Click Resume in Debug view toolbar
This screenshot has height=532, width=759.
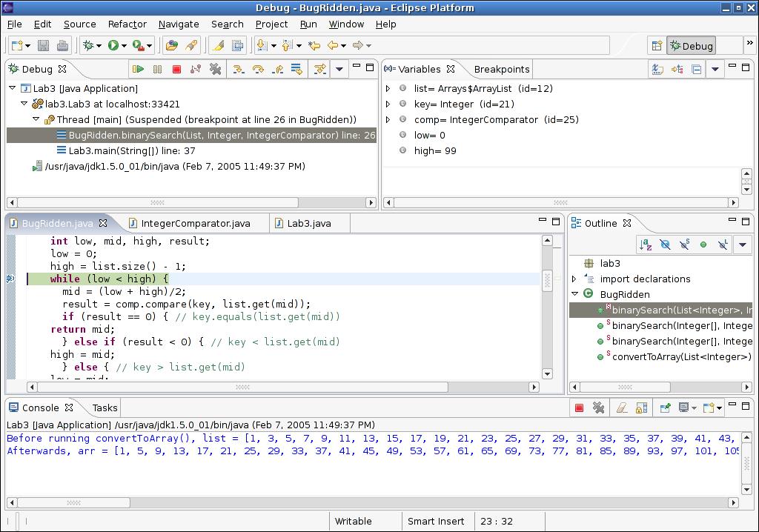138,69
